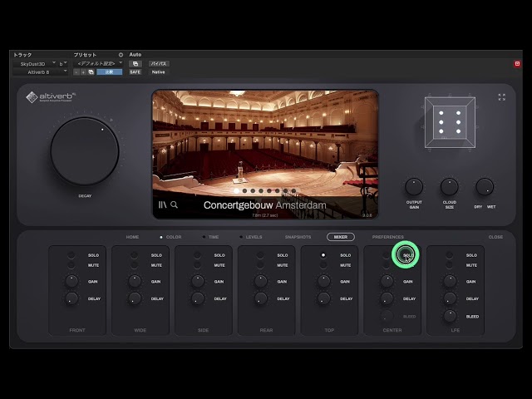Solo the FRONT channel
The image size is (532, 399).
tap(71, 255)
